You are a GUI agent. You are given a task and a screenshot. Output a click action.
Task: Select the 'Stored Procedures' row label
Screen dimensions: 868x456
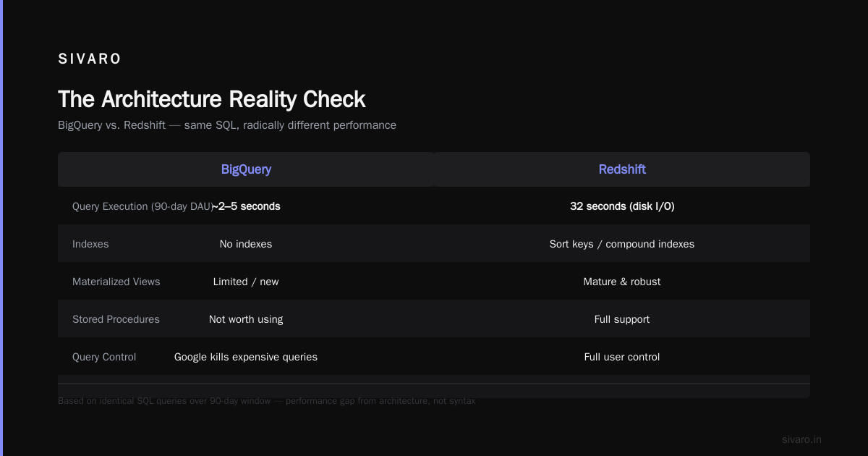(x=116, y=319)
